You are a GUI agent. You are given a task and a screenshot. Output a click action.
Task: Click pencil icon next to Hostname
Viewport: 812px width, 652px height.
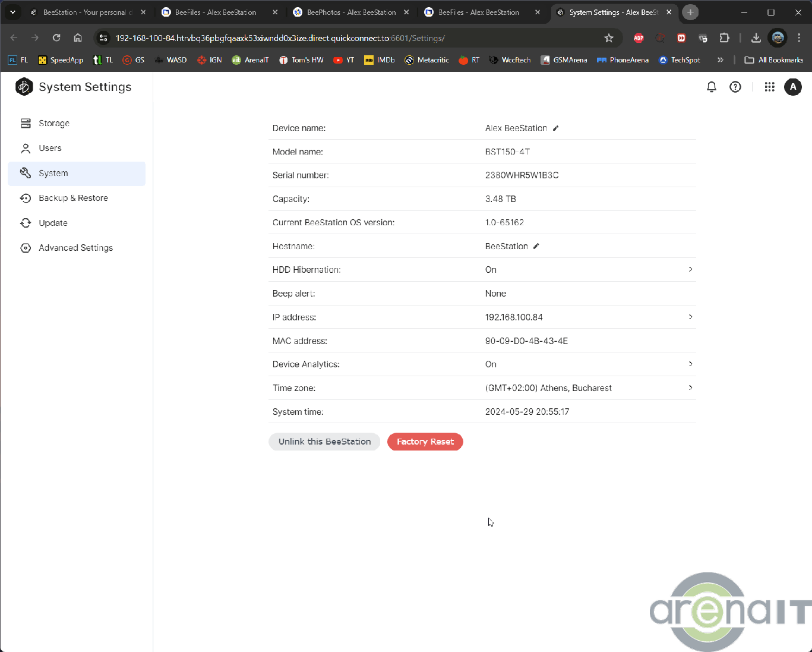[x=536, y=246]
